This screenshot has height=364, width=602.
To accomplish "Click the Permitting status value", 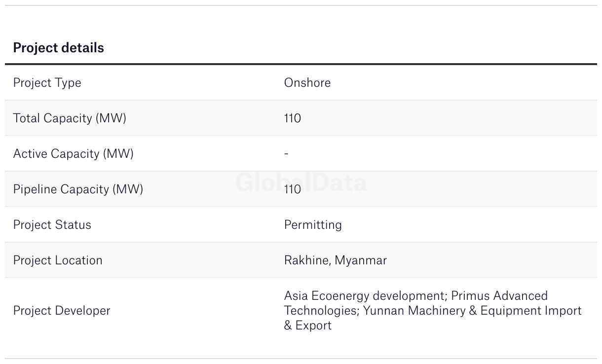I will [313, 225].
